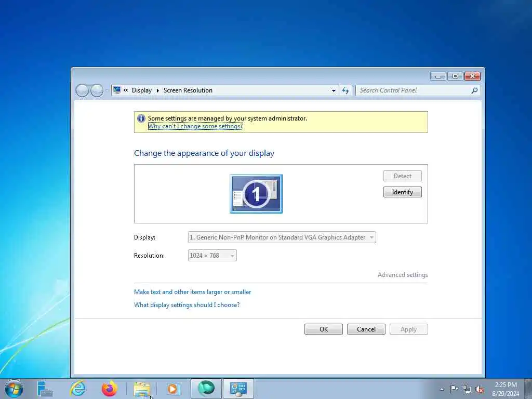
Task: Open the Windows Start menu
Action: tap(14, 389)
